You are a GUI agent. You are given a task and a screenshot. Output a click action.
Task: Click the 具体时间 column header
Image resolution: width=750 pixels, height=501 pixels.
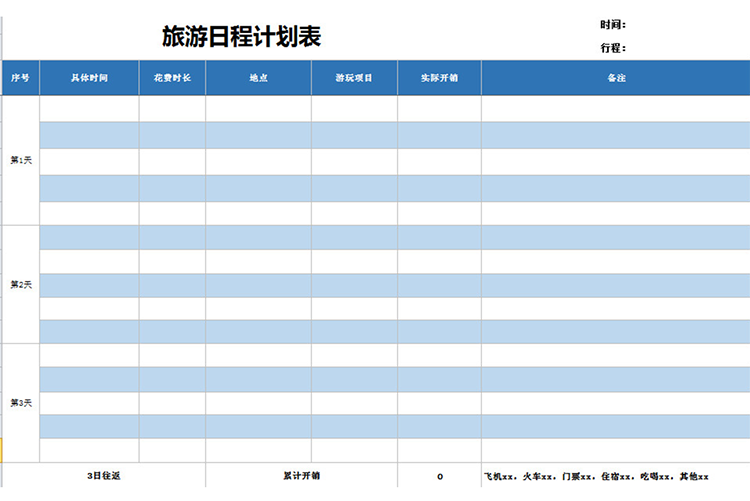point(89,78)
